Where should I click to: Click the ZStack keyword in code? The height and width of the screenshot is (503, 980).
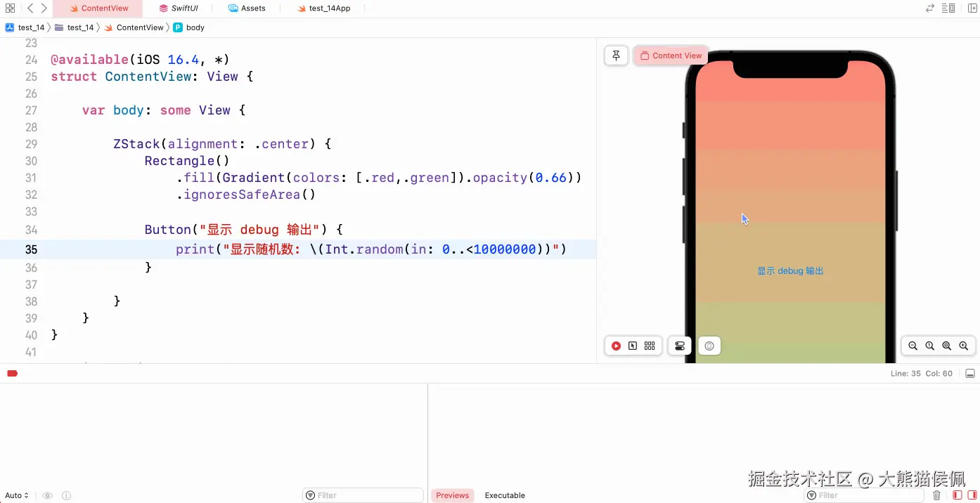tap(136, 144)
